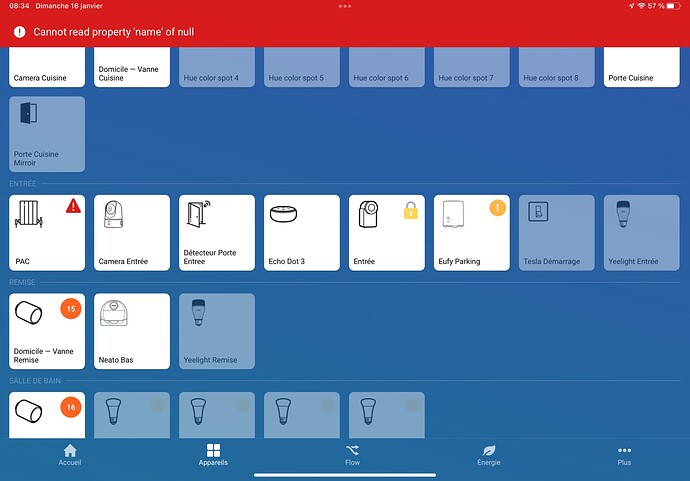Toggle the Yeelight Remise bulb tile
This screenshot has width=690, height=481.
[217, 331]
